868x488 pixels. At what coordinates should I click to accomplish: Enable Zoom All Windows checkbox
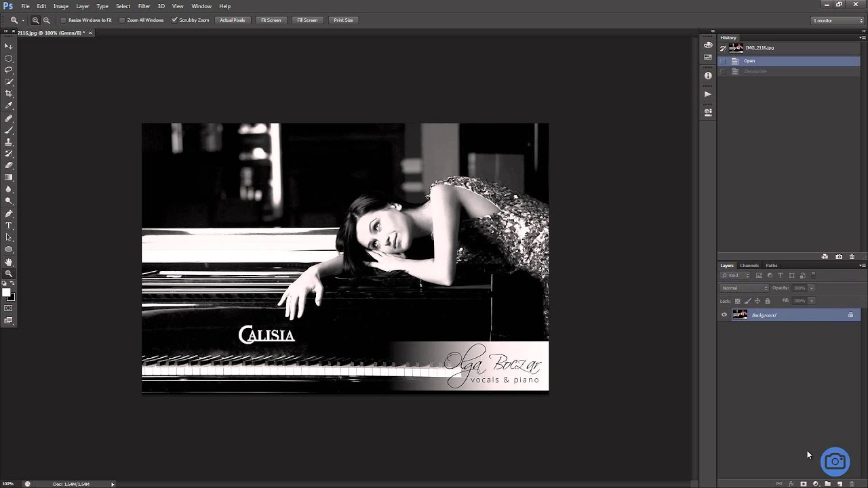(122, 20)
